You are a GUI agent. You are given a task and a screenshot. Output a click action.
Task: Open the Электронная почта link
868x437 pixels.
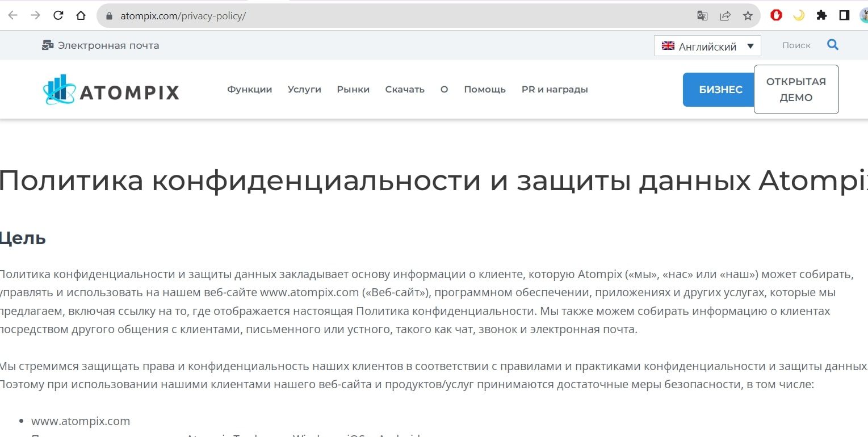pyautogui.click(x=108, y=45)
